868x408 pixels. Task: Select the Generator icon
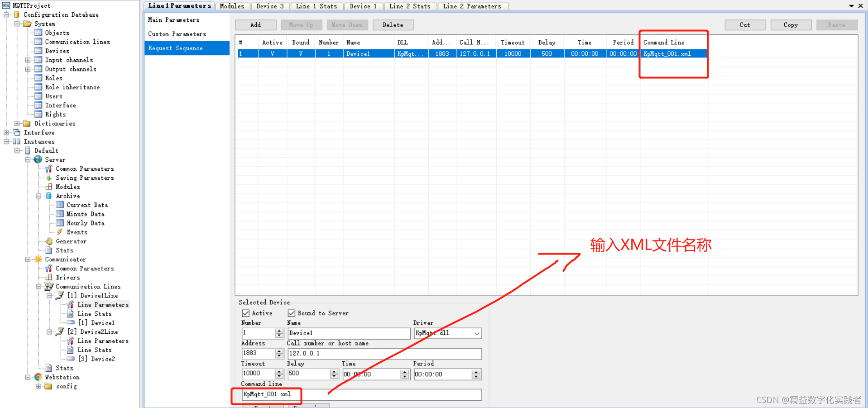48,241
